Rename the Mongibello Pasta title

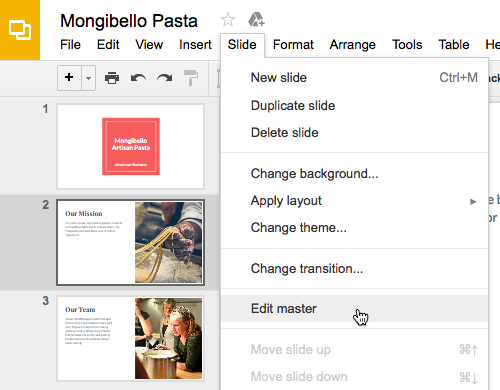point(129,21)
